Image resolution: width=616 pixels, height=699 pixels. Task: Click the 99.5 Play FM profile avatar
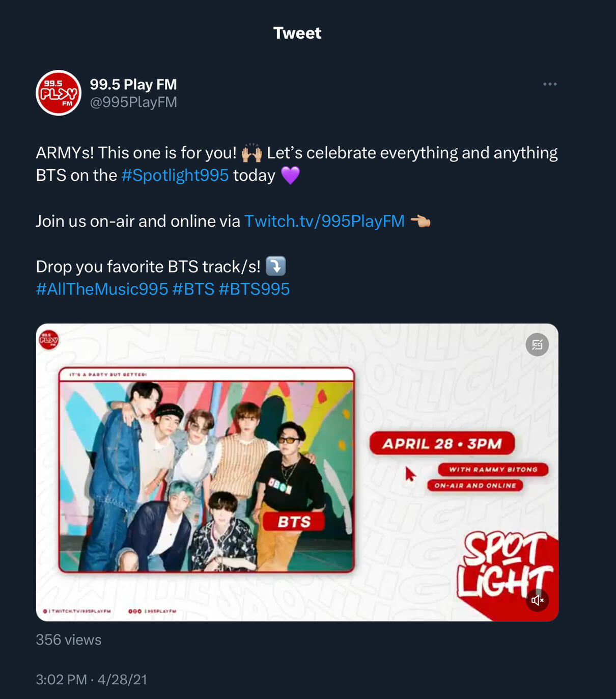click(59, 93)
